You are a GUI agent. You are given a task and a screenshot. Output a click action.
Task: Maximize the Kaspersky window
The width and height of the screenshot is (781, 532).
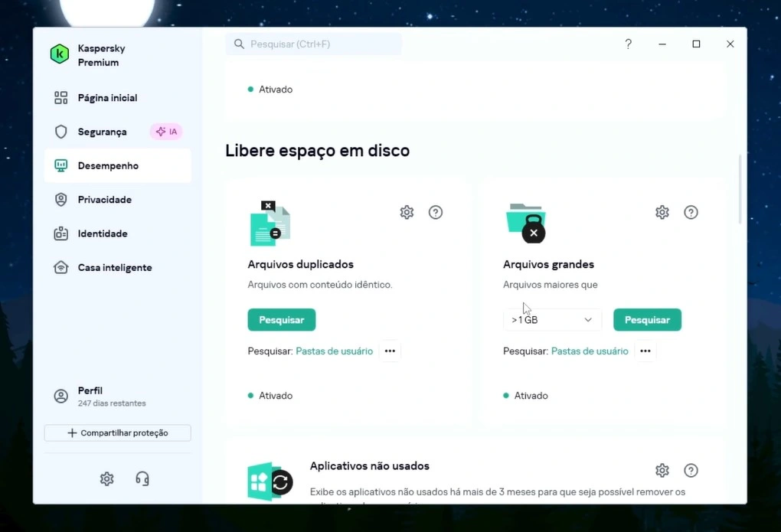pos(696,44)
